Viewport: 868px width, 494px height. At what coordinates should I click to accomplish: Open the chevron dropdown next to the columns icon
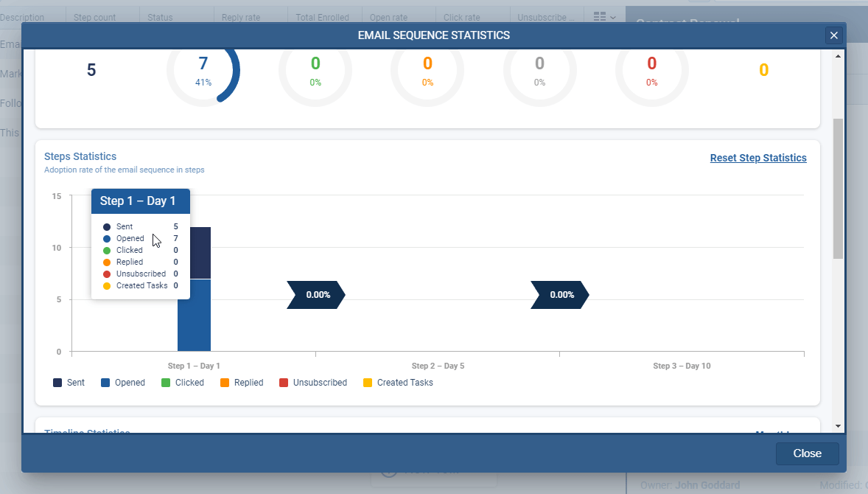(x=613, y=16)
